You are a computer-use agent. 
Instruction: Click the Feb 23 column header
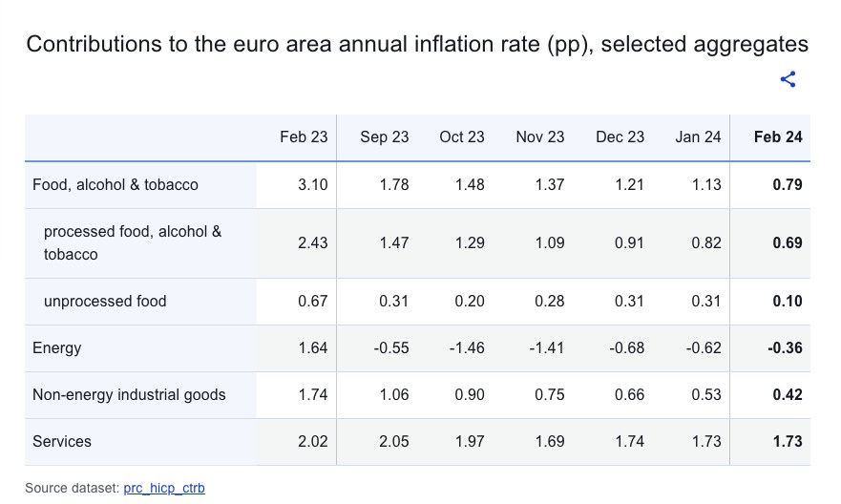click(x=304, y=137)
